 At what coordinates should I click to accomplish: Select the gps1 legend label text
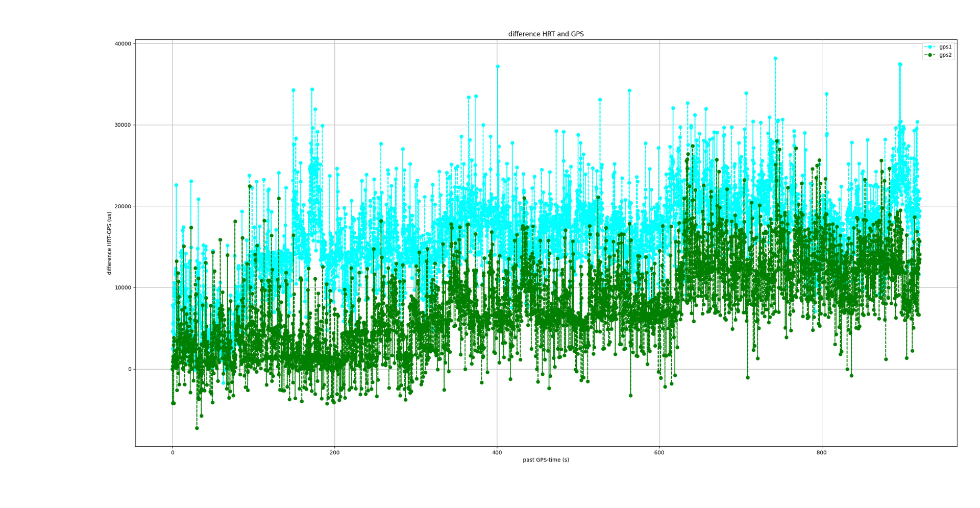[945, 47]
